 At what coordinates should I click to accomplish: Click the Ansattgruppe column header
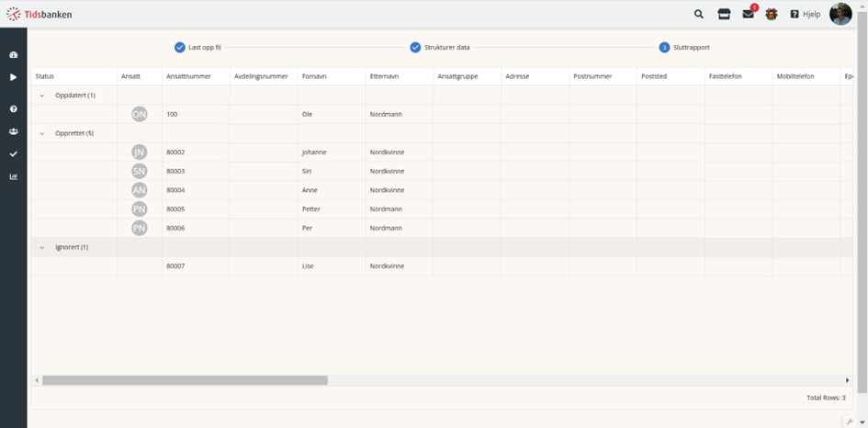(x=468, y=76)
